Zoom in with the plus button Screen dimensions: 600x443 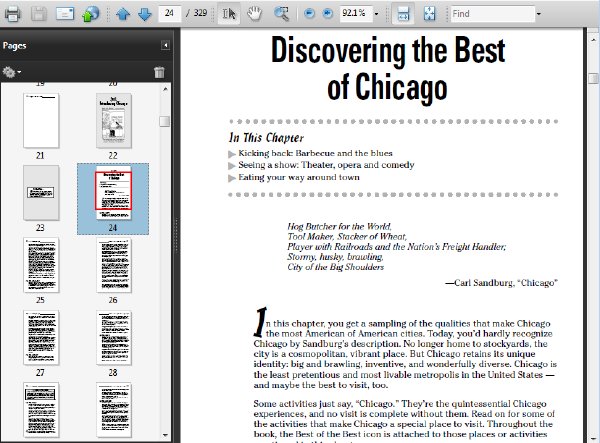tap(328, 14)
